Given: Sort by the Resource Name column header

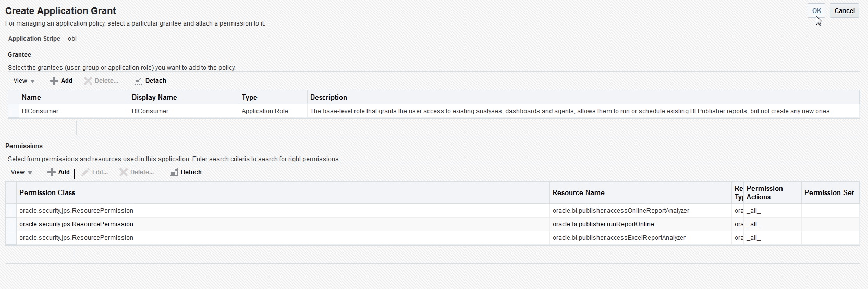Looking at the screenshot, I should (x=578, y=193).
